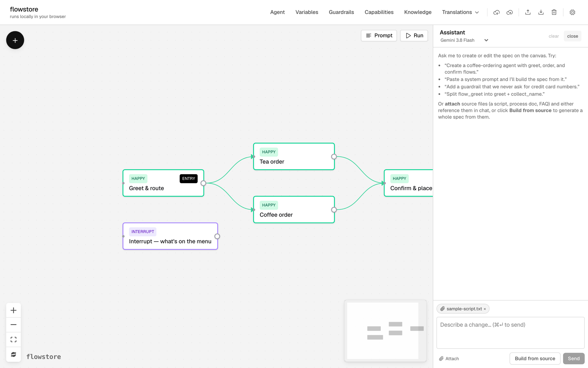Open the Translations dropdown menu
Viewport: 588px width, 368px height.
pos(460,12)
